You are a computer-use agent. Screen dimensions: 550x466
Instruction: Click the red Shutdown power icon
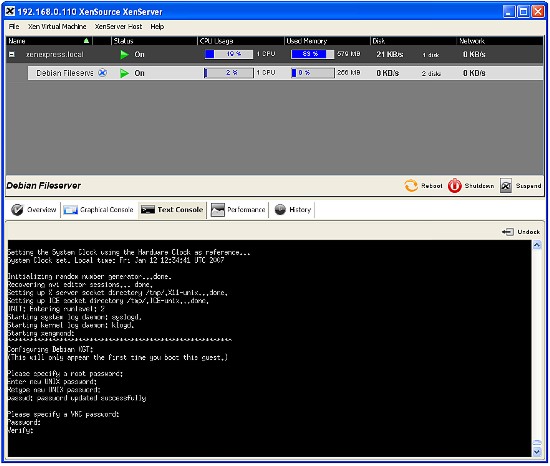tap(455, 186)
